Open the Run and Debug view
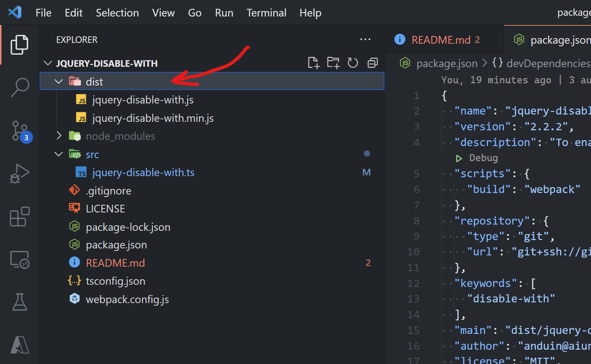The height and width of the screenshot is (364, 591). click(x=19, y=174)
